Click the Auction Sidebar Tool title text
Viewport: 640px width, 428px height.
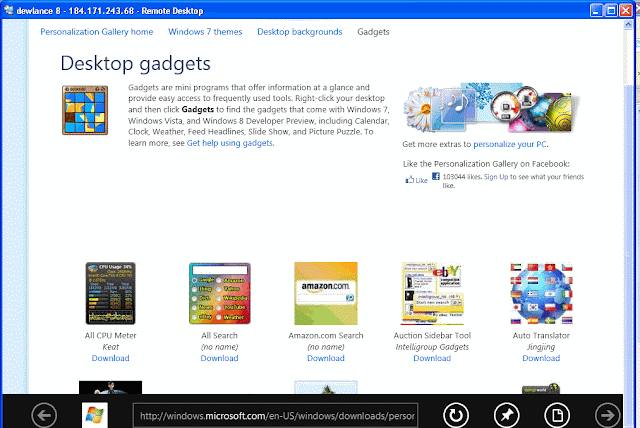click(x=432, y=335)
